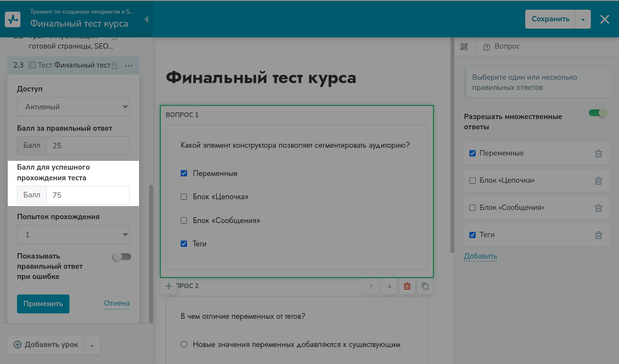This screenshot has width=619, height=364.
Task: Delete question with the red trash icon
Action: click(407, 286)
